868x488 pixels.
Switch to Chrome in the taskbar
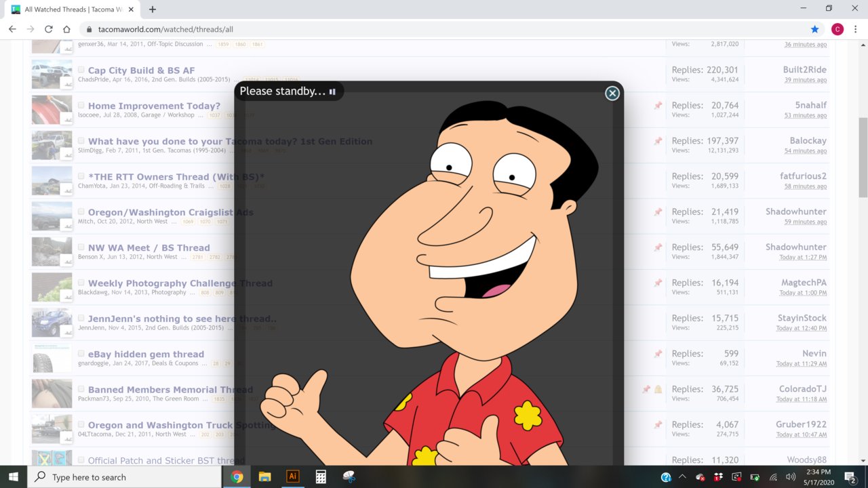pos(237,477)
